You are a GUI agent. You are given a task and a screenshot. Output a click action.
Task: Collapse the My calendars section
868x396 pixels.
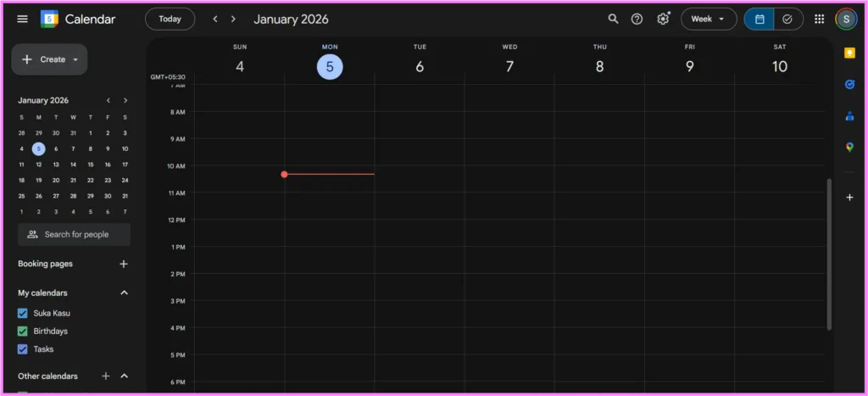pyautogui.click(x=124, y=293)
